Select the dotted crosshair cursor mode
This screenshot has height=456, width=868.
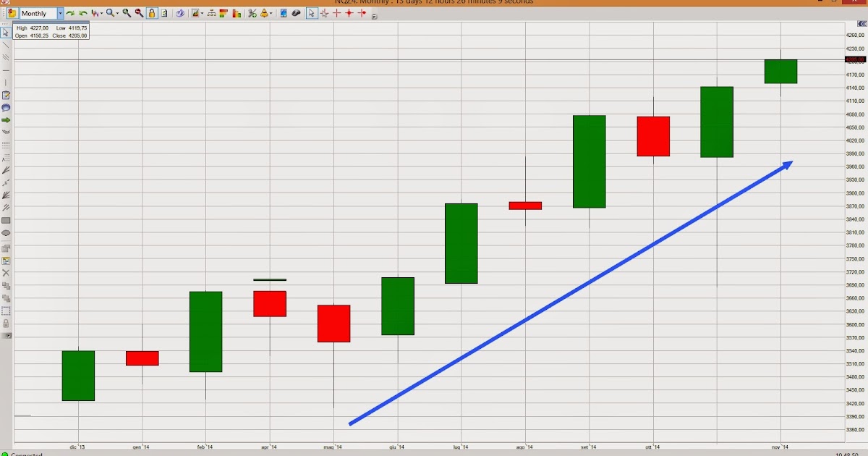pos(324,13)
